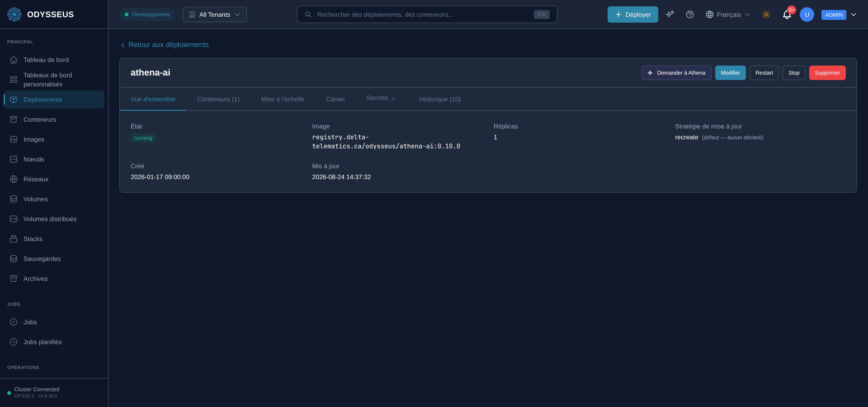Open the help question-mark icon
The height and width of the screenshot is (407, 868).
point(690,14)
